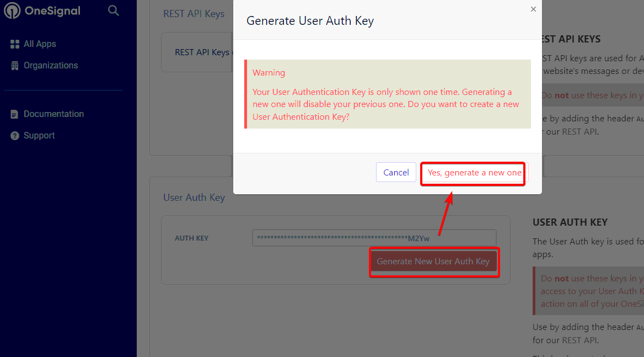
Task: Click the Generate User Auth Key title
Action: point(310,20)
